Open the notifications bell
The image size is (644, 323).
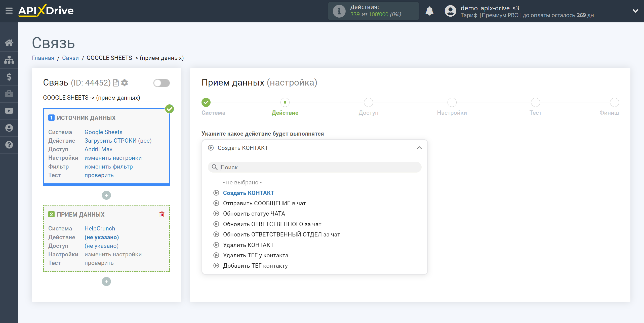[429, 11]
